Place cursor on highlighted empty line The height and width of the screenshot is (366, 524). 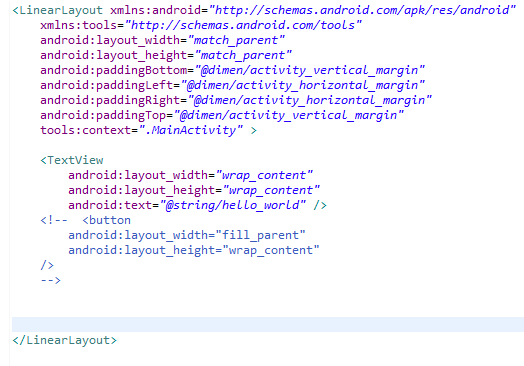click(268, 324)
